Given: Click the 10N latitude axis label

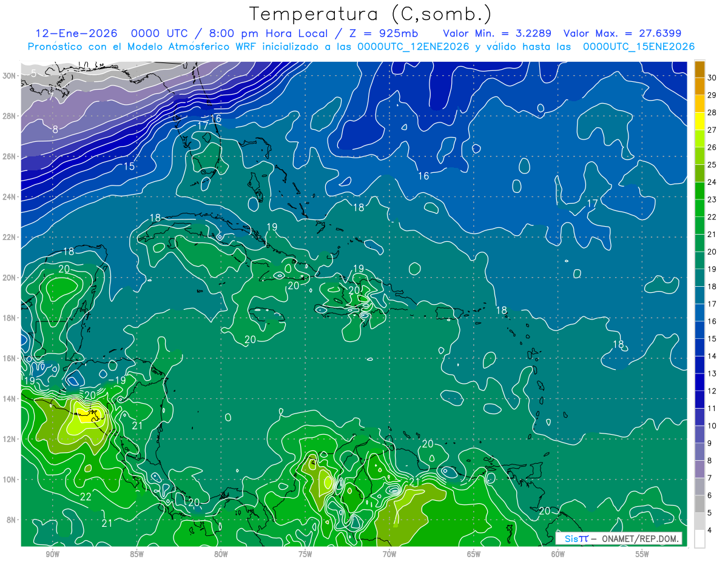Looking at the screenshot, I should coord(10,480).
